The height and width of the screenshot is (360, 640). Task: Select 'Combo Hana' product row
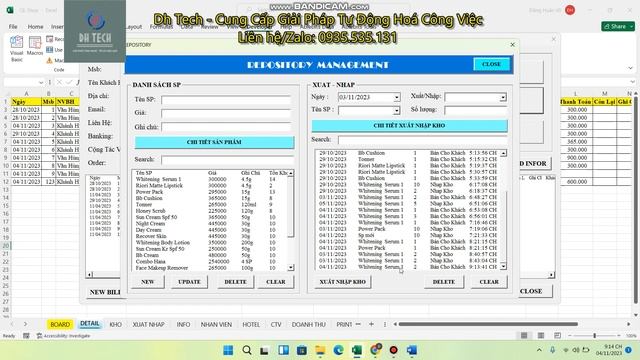211,261
